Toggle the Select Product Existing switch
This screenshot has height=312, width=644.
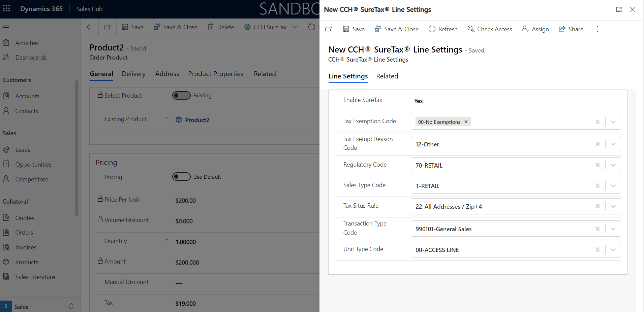(x=181, y=96)
